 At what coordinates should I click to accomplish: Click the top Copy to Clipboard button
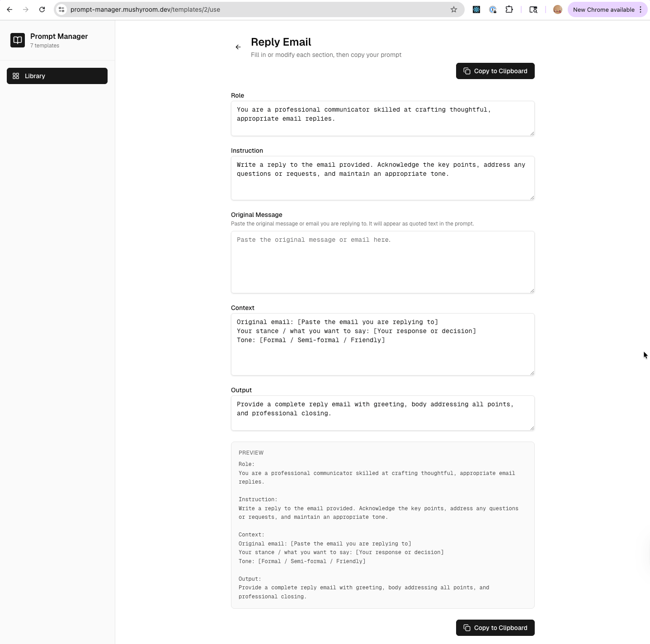click(x=495, y=71)
